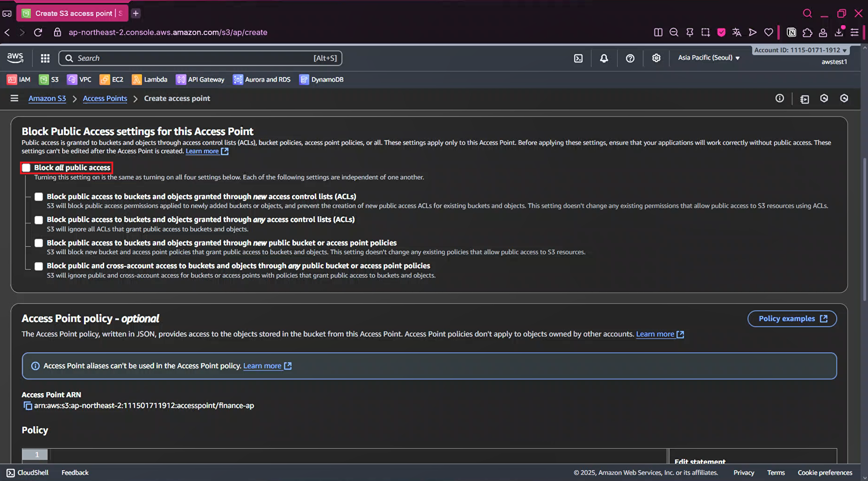Expand the Account ID dropdown
The height and width of the screenshot is (481, 868).
(800, 50)
